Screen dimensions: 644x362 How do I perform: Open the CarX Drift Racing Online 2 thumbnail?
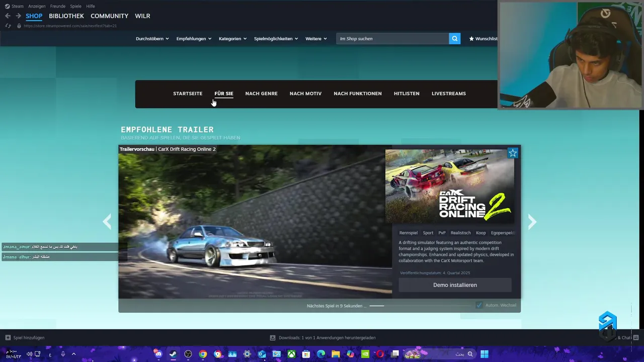(x=450, y=186)
